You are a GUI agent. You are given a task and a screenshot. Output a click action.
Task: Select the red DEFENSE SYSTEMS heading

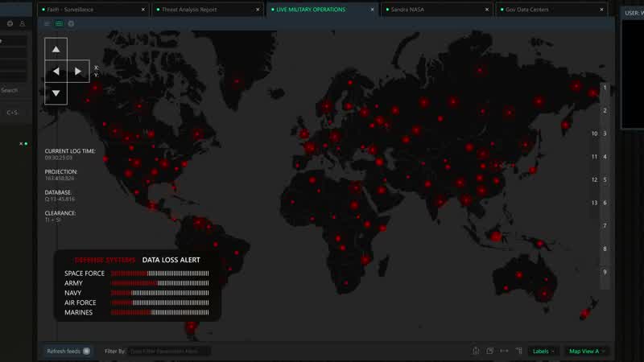(x=105, y=260)
